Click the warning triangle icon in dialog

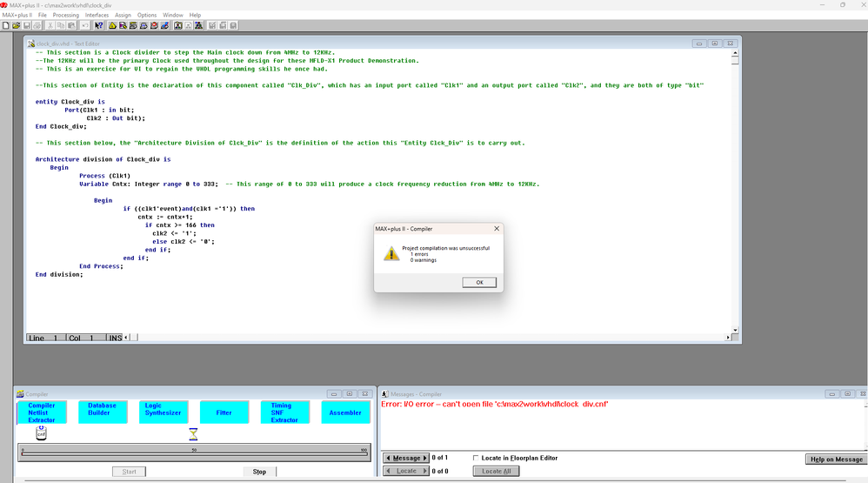pyautogui.click(x=391, y=253)
